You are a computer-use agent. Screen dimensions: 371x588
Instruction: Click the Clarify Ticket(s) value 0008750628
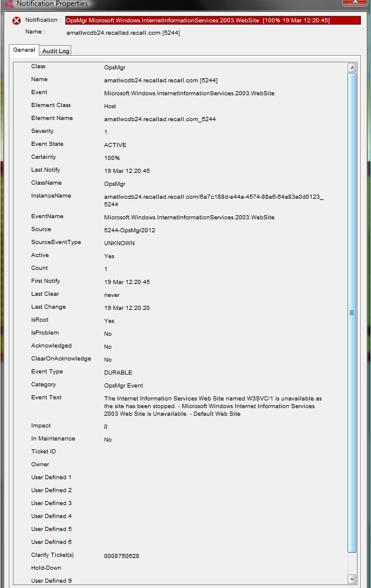pyautogui.click(x=122, y=556)
